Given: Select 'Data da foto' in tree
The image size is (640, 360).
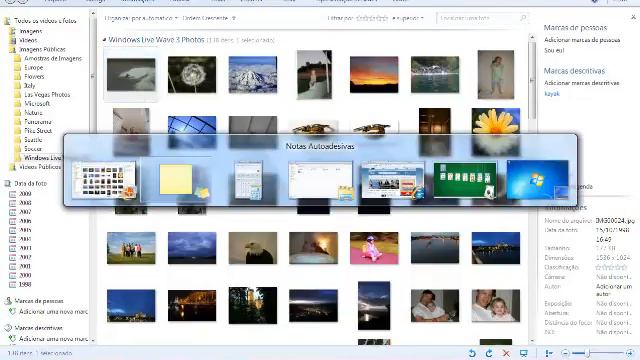Looking at the screenshot, I should 31,184.
